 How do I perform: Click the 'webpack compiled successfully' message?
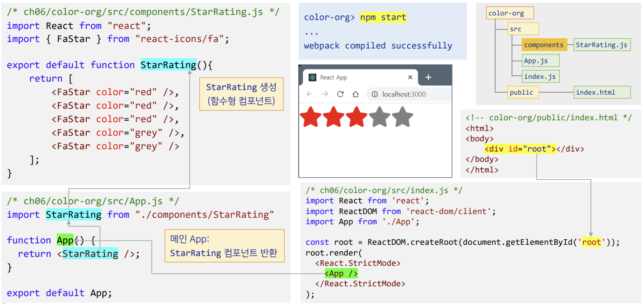(x=378, y=46)
